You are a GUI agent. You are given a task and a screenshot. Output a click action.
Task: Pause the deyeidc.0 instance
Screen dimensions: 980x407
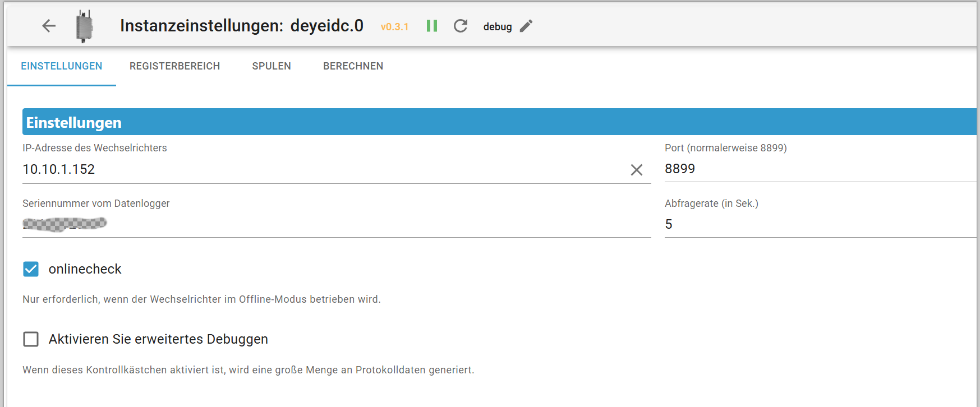431,26
